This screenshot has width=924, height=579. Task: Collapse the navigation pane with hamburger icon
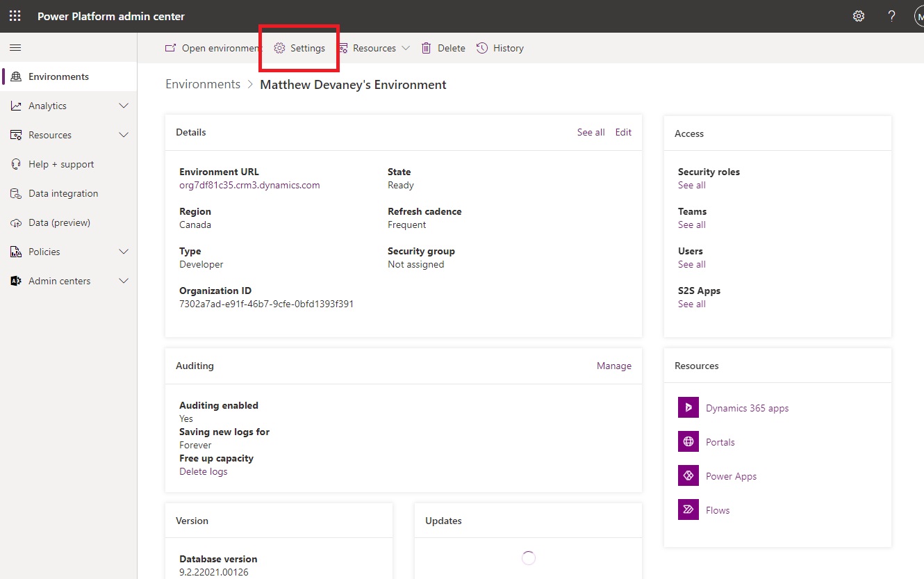[15, 47]
